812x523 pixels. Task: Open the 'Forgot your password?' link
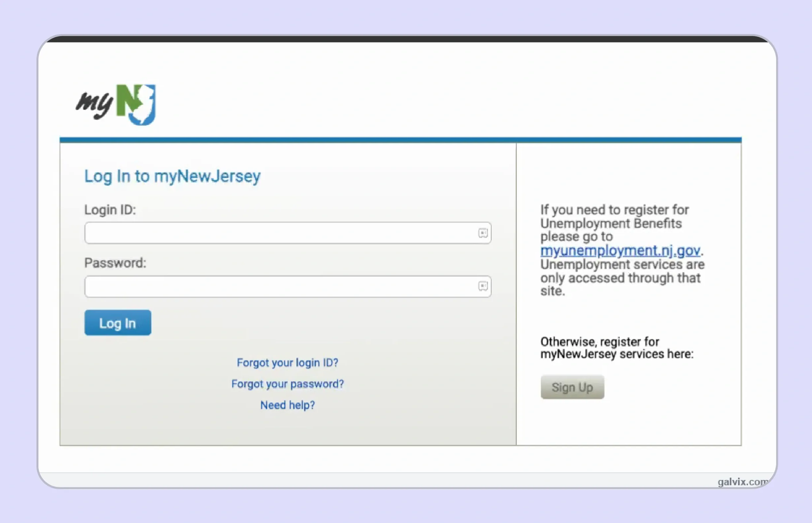coord(288,384)
